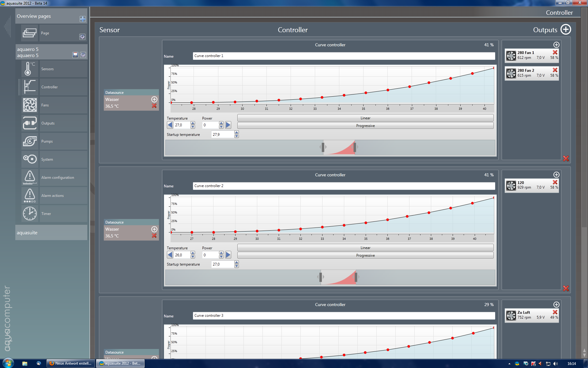Screen dimensions: 588x368
Task: Delete Wasser datasource of Curve controller 1
Action: click(154, 106)
